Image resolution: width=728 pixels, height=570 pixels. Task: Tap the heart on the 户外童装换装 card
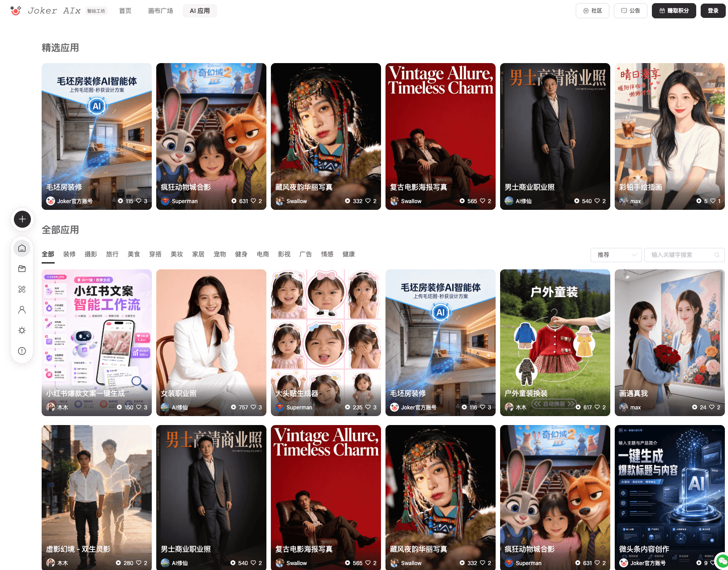(x=597, y=407)
